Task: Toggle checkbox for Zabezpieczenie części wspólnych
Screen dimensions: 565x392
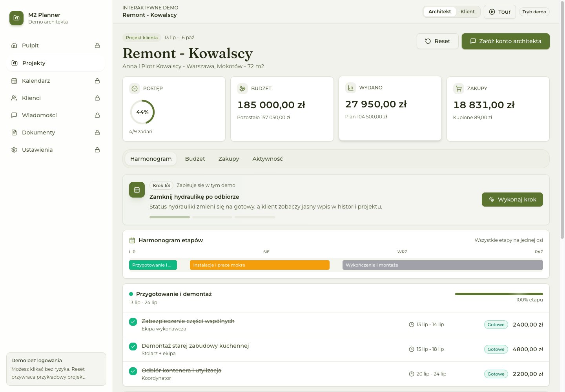Action: (x=133, y=322)
